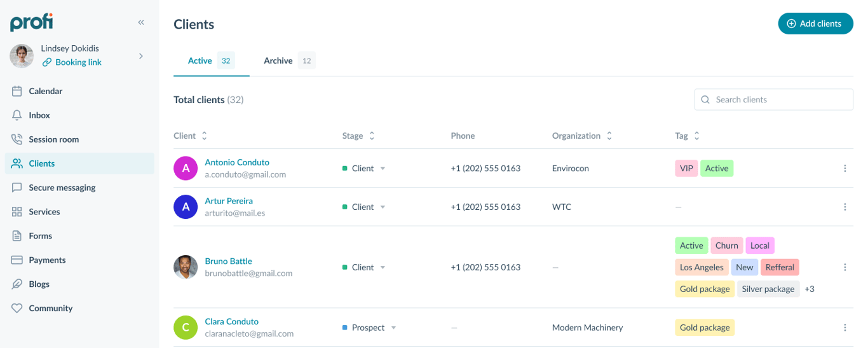Open Bruno Battle's client profile
The width and height of the screenshot is (868, 348).
coord(228,261)
